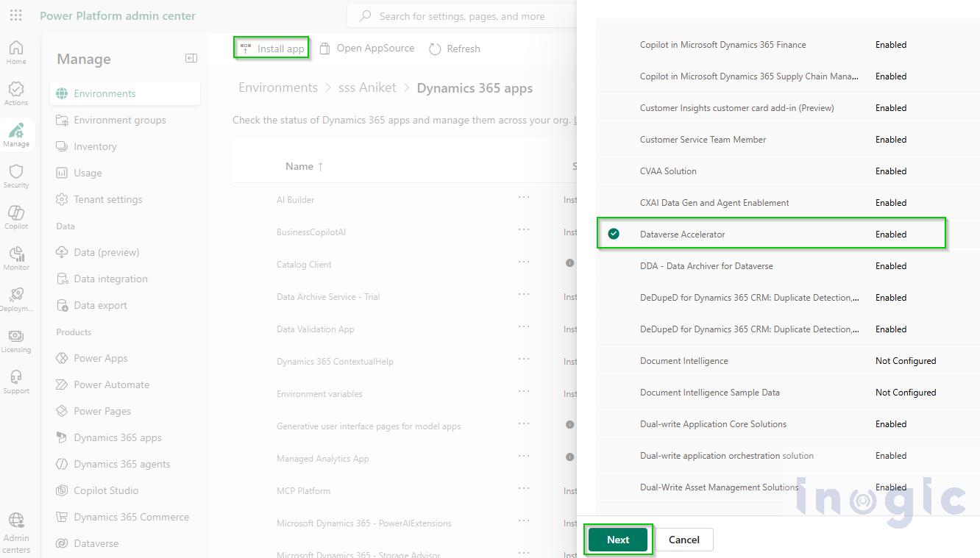Open Copilot in the left rail
The image size is (980, 558).
point(16,217)
